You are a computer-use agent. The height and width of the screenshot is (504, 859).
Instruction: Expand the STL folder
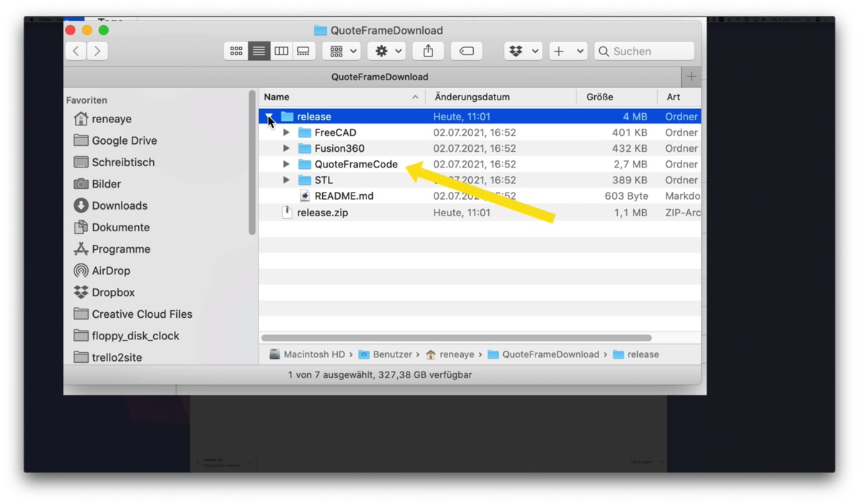(x=286, y=180)
